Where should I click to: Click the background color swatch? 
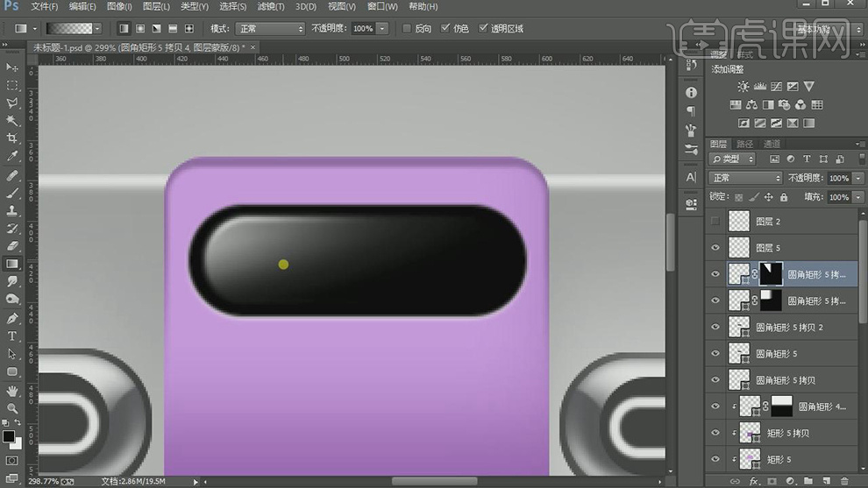coord(18,443)
